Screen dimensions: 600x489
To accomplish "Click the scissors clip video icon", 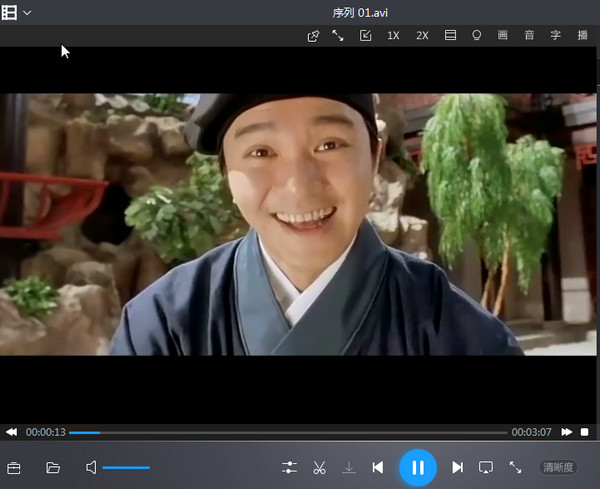I will (319, 468).
